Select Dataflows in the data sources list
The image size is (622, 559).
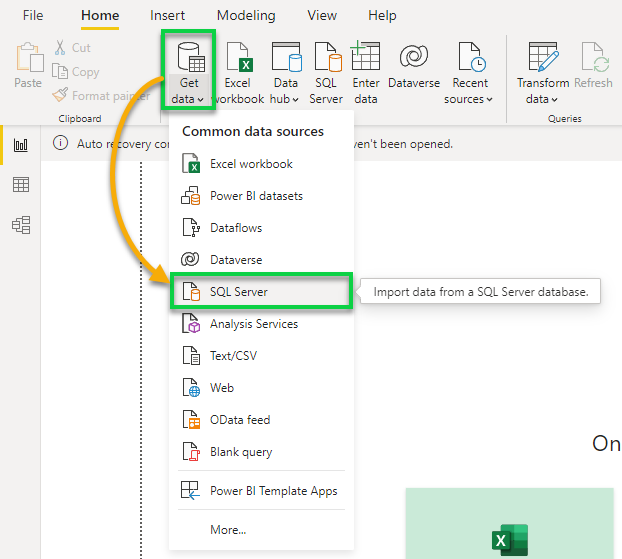click(261, 228)
